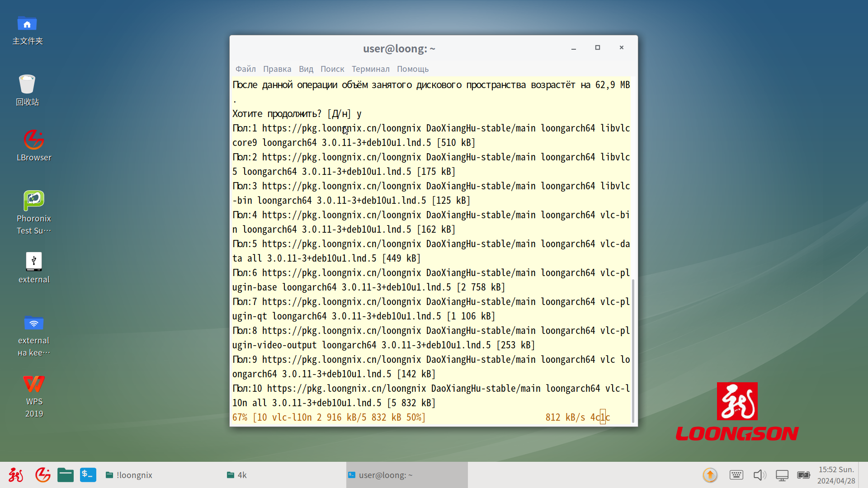Click the Loongnix start menu logo in taskbar

click(16, 475)
